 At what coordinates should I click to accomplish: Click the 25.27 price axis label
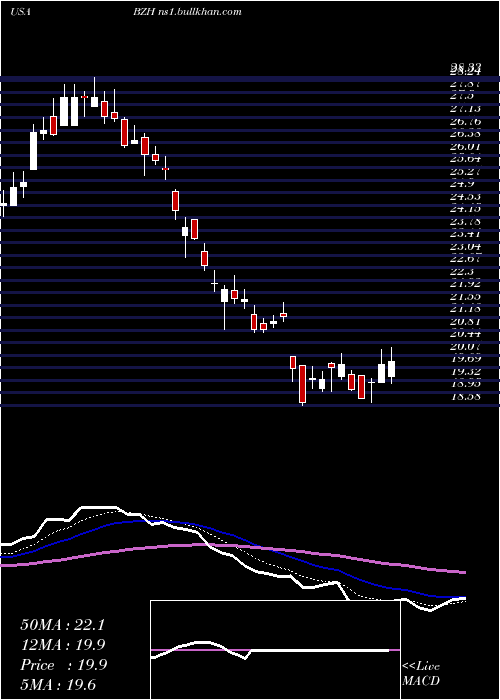[x=465, y=171]
